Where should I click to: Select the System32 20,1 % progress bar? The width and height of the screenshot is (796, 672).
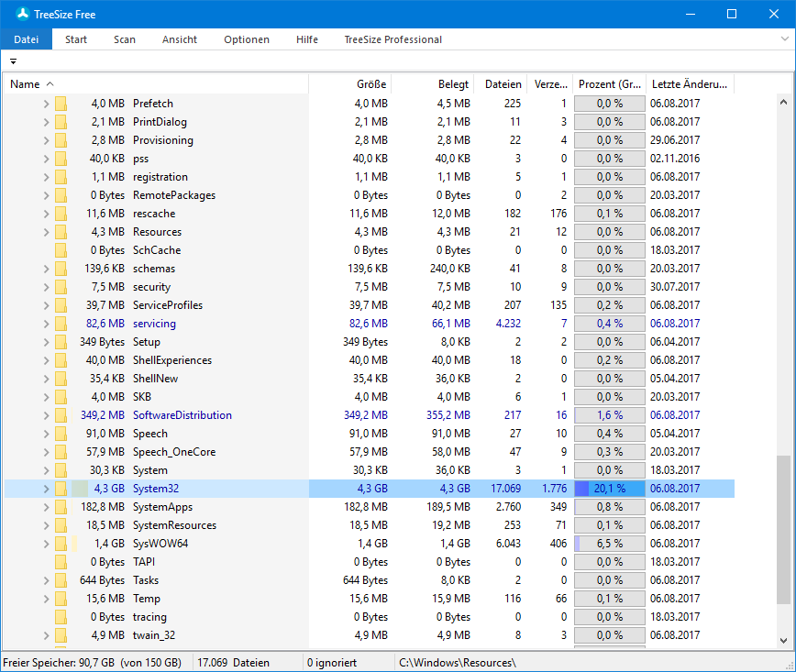point(610,489)
